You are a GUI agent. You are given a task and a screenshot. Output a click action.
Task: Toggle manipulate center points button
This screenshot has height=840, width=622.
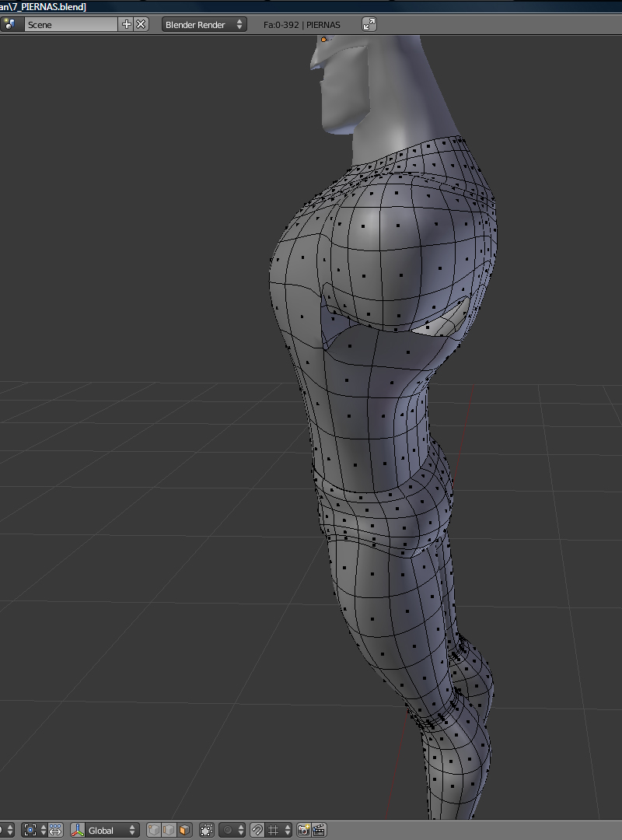(x=56, y=831)
